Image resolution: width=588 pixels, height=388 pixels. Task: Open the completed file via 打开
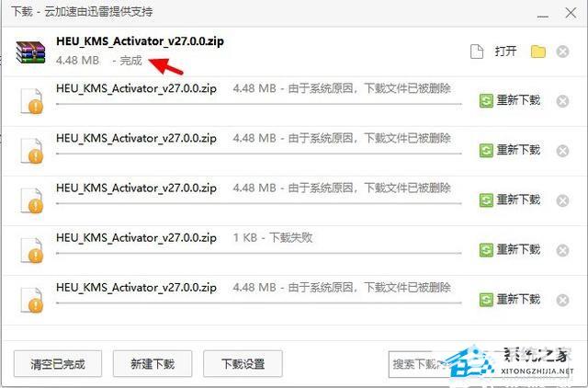[505, 51]
